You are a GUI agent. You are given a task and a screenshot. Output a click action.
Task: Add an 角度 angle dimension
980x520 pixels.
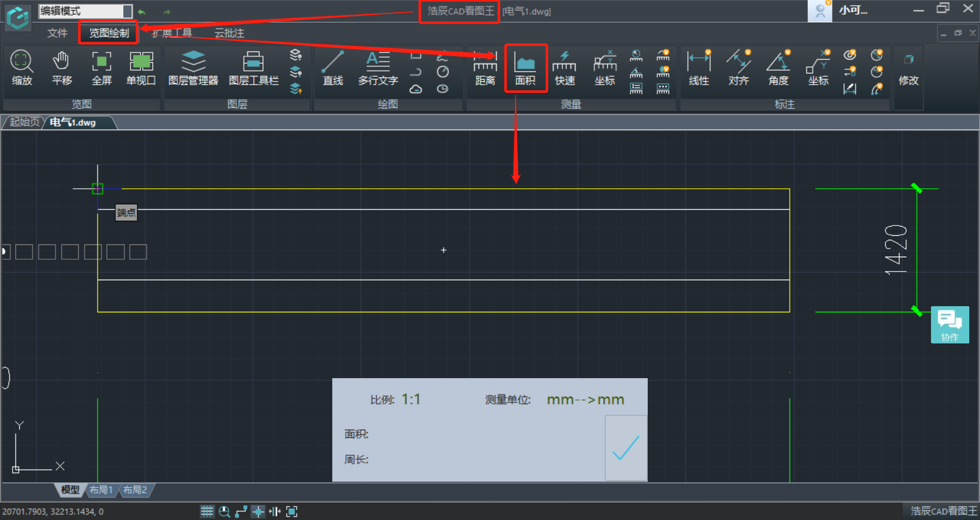[x=778, y=68]
